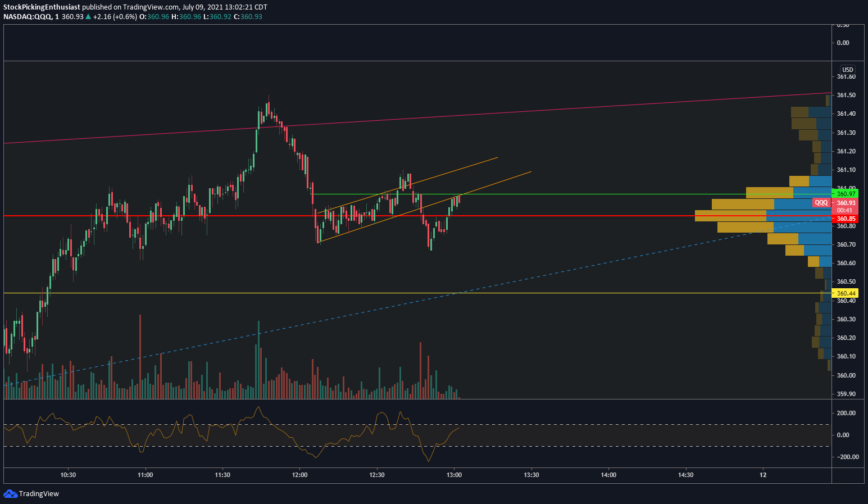Click the 359.90 price axis tick
Viewport: 868px width, 504px height.
coord(846,394)
